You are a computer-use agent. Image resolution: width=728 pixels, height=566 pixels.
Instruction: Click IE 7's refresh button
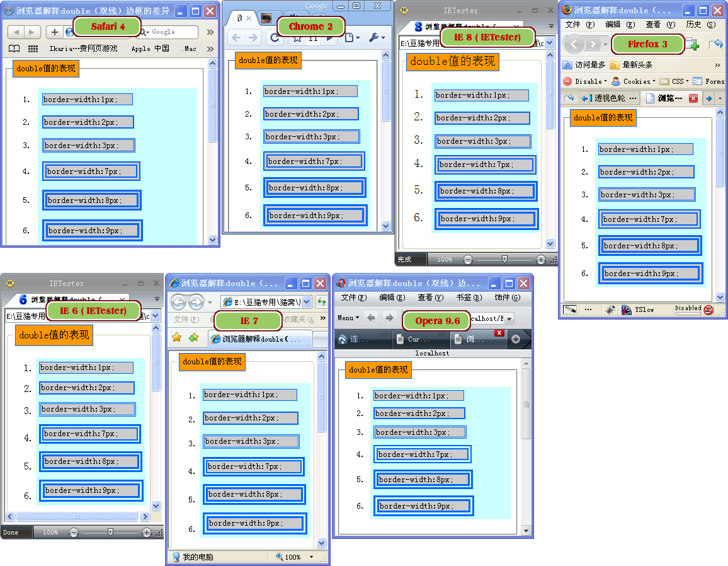tap(321, 302)
